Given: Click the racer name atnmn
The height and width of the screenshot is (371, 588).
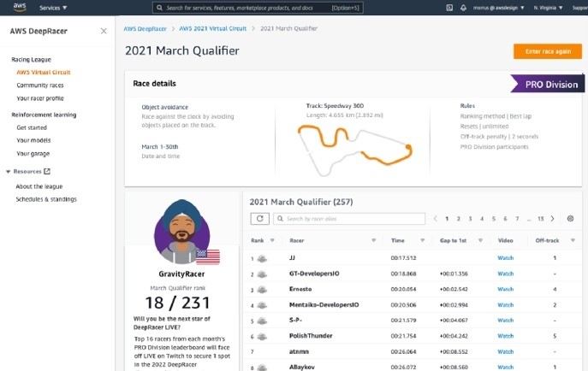Looking at the screenshot, I should 299,351.
